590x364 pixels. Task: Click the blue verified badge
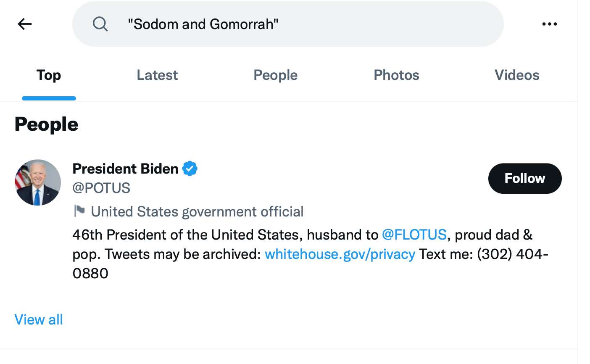[x=190, y=169]
